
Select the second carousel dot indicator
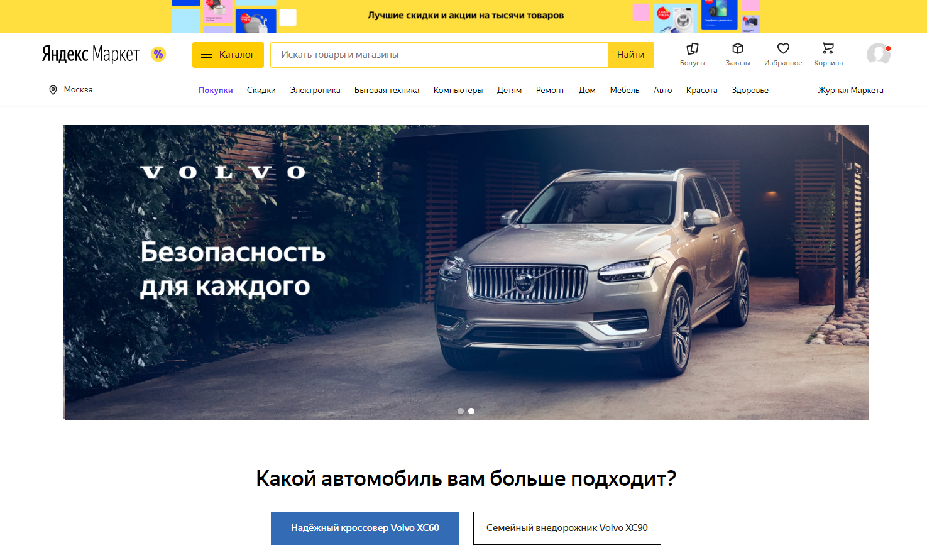471,411
